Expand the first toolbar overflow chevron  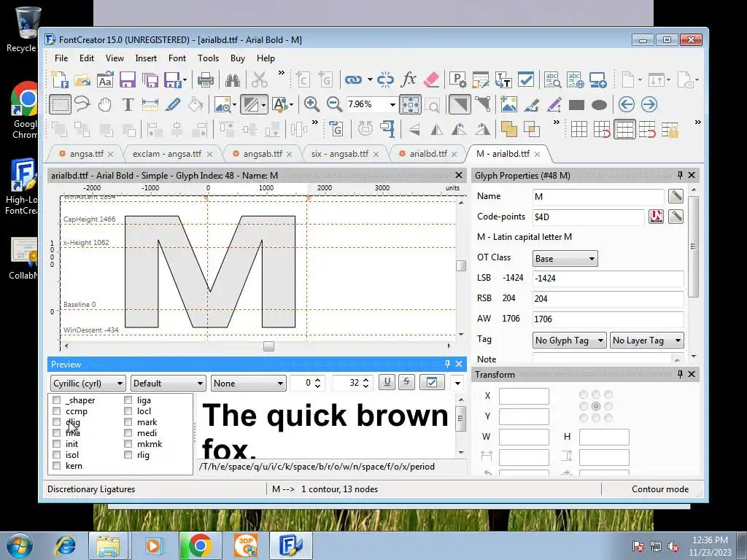pyautogui.click(x=282, y=73)
